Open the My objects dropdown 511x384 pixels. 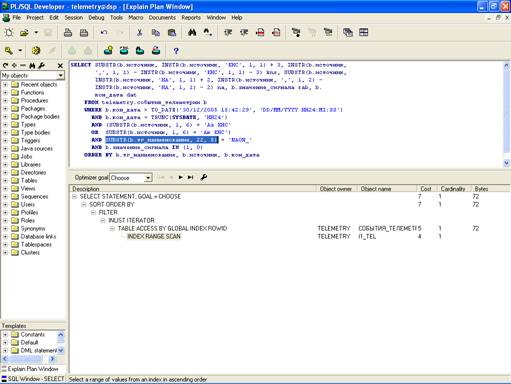[60, 76]
